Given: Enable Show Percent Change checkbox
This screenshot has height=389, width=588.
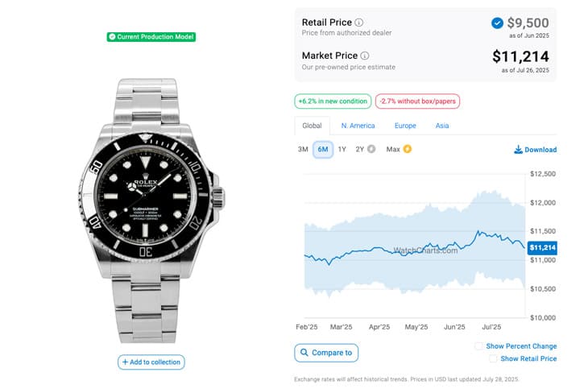Looking at the screenshot, I should tap(479, 346).
